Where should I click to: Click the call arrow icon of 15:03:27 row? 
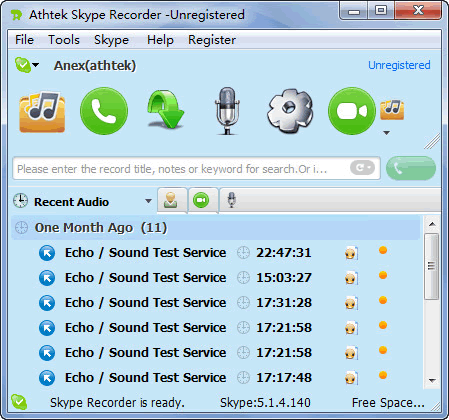[x=47, y=278]
